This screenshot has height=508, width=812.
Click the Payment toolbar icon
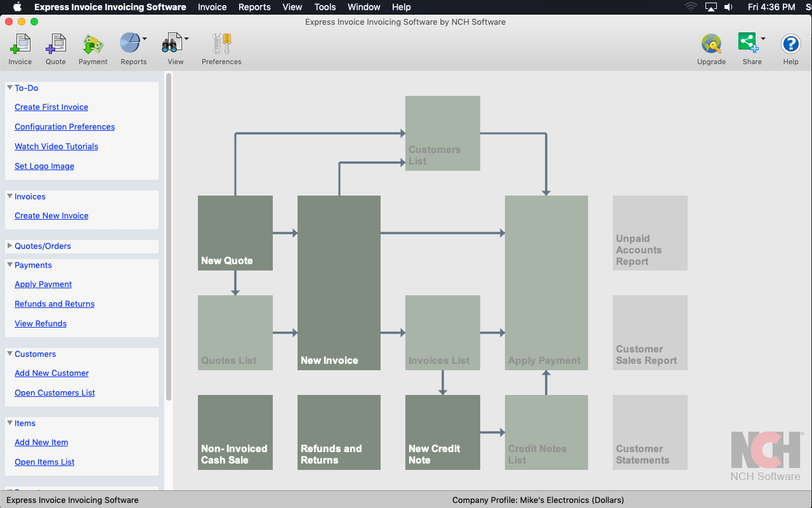93,44
